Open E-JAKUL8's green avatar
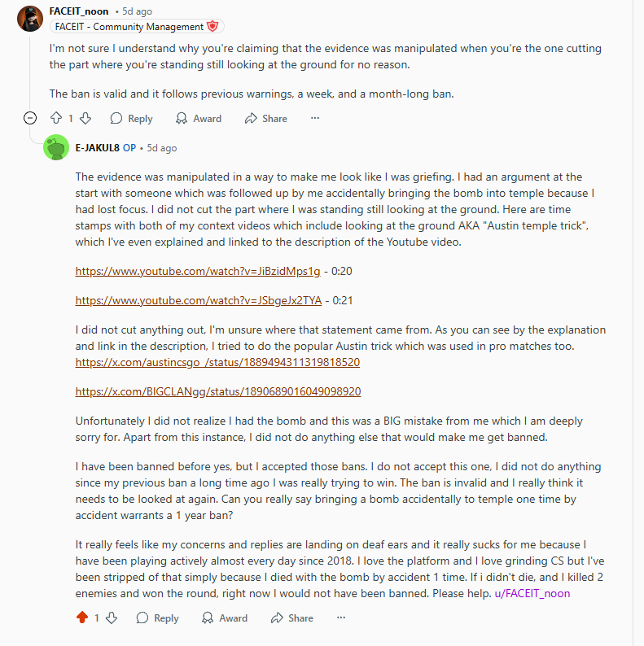This screenshot has width=644, height=646. click(56, 147)
